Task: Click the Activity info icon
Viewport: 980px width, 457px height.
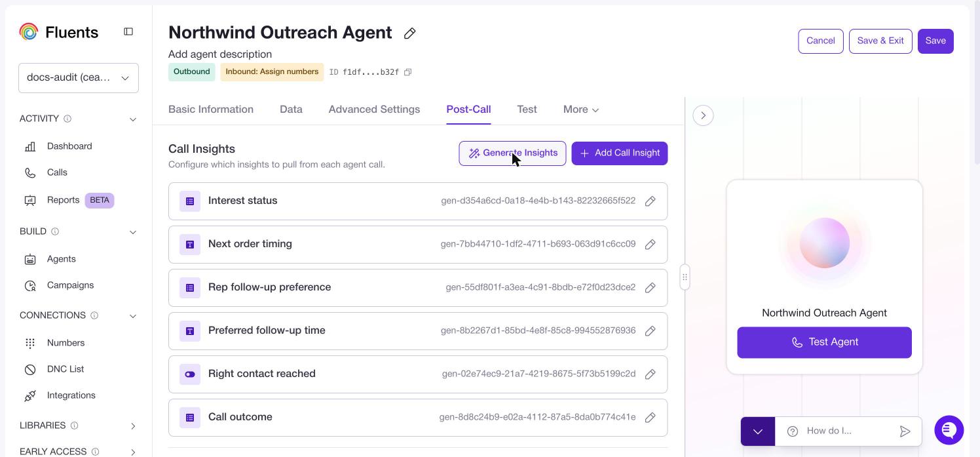Action: click(x=67, y=119)
